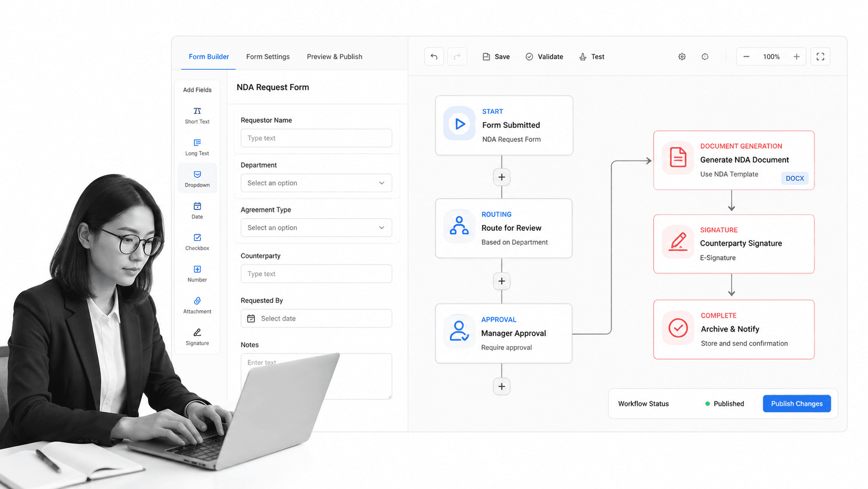This screenshot has width=868, height=489.
Task: Click the circular info icon in toolbar
Action: click(x=705, y=57)
